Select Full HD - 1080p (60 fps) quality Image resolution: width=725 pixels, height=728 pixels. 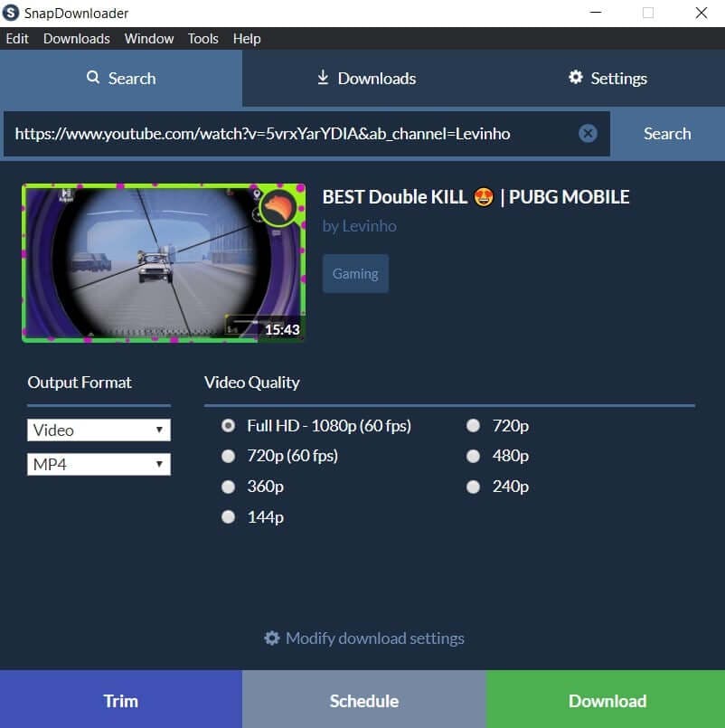click(228, 426)
